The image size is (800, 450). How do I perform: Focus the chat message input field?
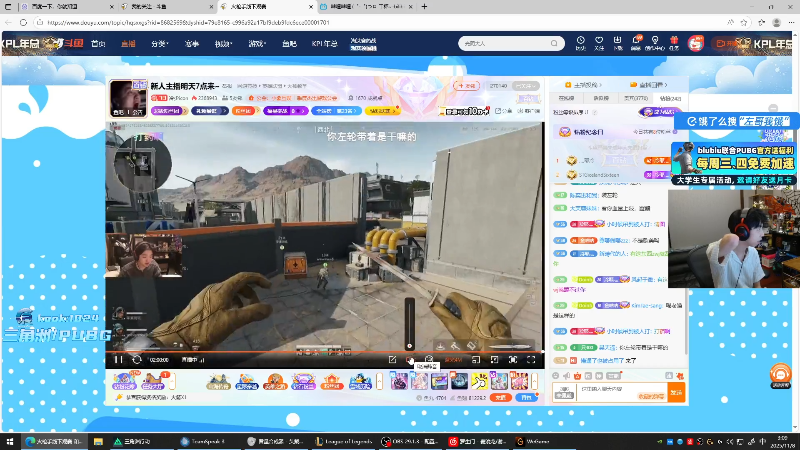621,392
